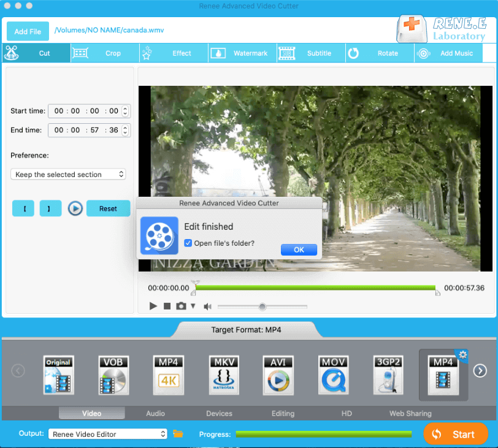This screenshot has width=498, height=448.
Task: Play the video in the player
Action: point(153,306)
